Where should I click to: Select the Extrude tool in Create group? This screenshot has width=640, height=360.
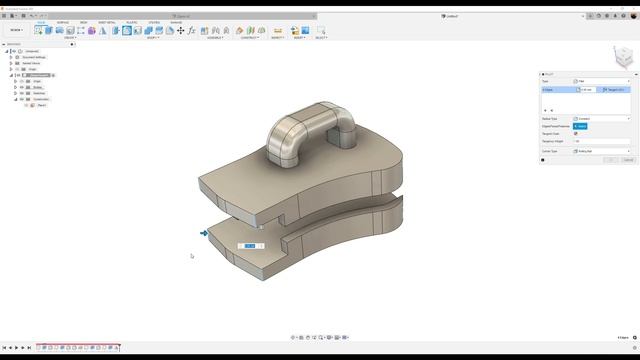(49, 30)
